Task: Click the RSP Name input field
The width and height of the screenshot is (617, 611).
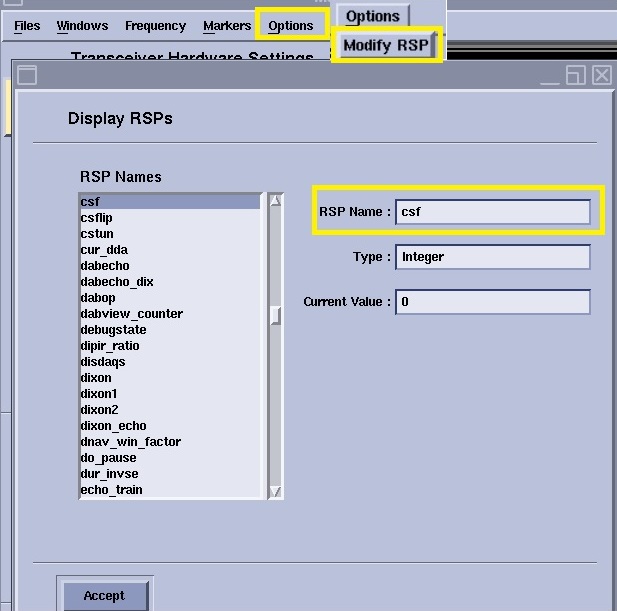Action: tap(492, 212)
